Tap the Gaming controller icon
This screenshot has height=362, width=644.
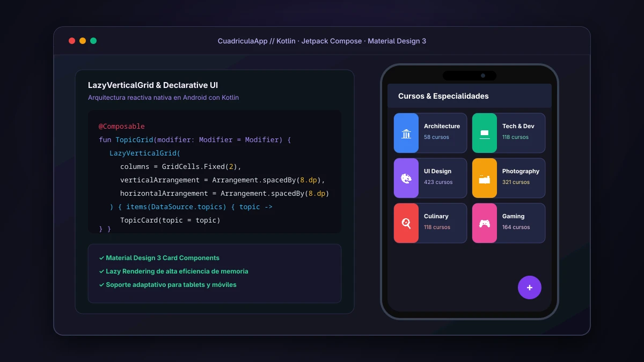point(485,224)
